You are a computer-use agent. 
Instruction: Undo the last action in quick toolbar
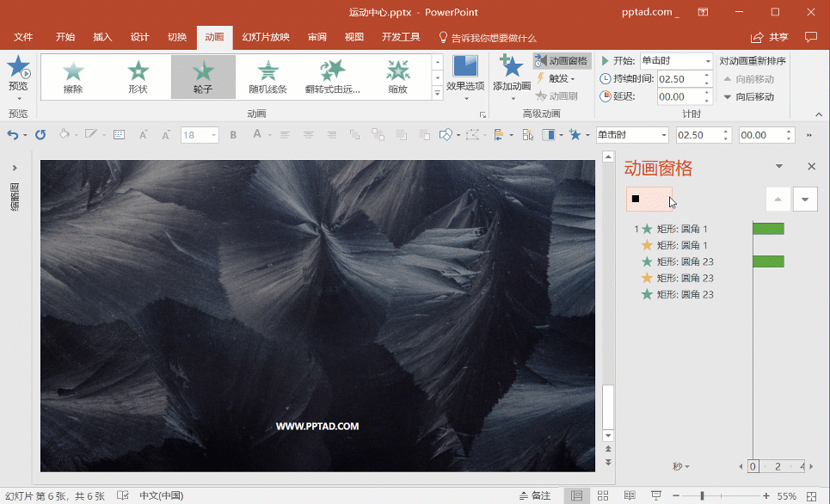pyautogui.click(x=13, y=135)
